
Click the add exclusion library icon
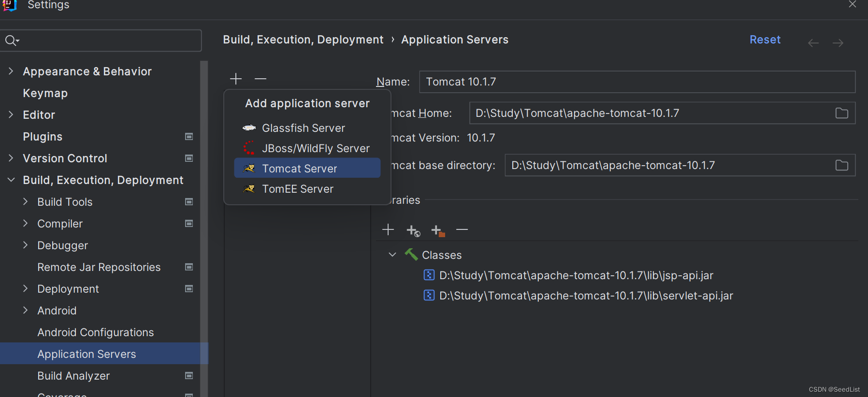(x=438, y=231)
